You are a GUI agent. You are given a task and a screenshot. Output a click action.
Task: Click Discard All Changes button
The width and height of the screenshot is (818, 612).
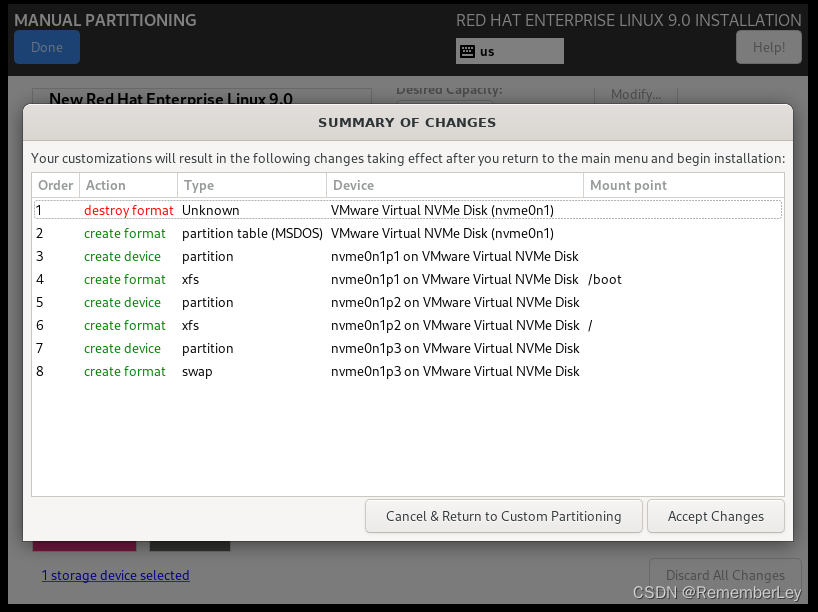(725, 575)
